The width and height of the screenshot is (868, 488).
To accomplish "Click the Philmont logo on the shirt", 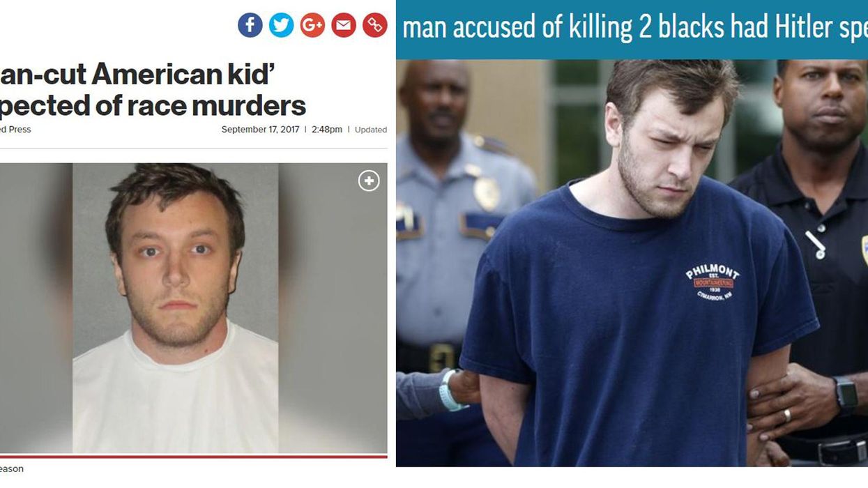I will click(712, 282).
